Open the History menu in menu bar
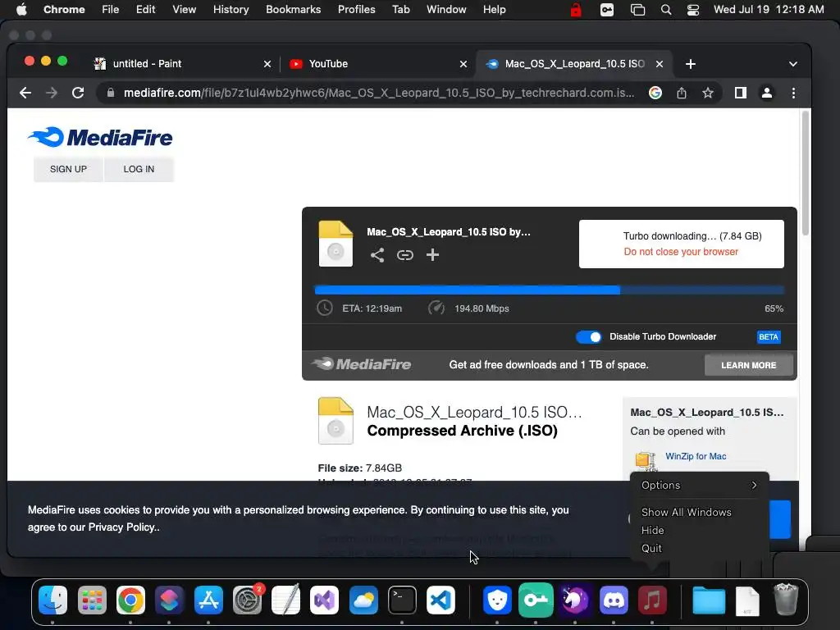 231,10
